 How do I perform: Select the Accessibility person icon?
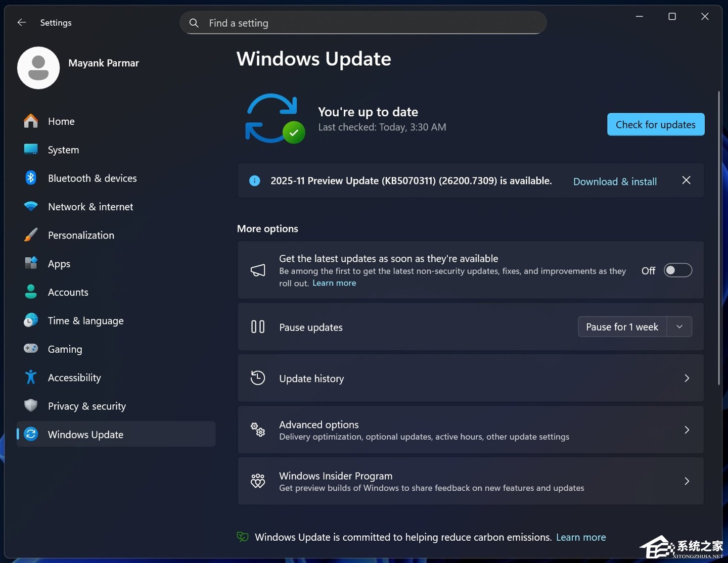tap(30, 377)
